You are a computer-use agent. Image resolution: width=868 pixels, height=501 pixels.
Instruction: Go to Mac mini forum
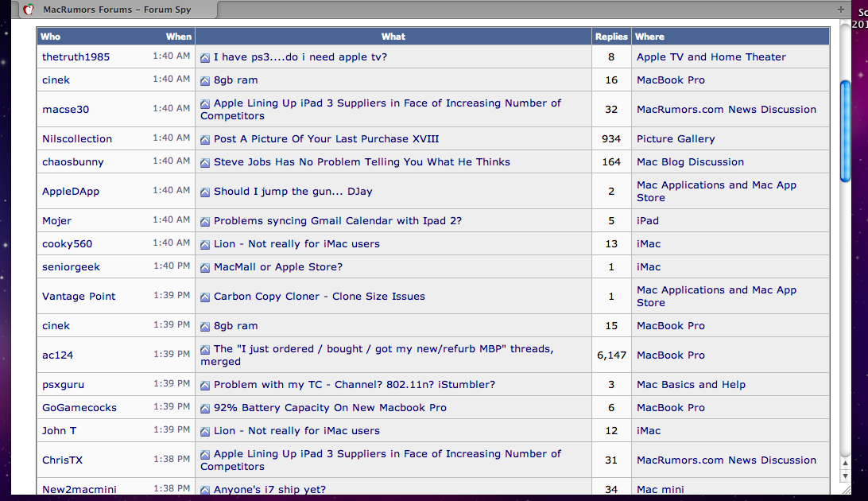(661, 489)
